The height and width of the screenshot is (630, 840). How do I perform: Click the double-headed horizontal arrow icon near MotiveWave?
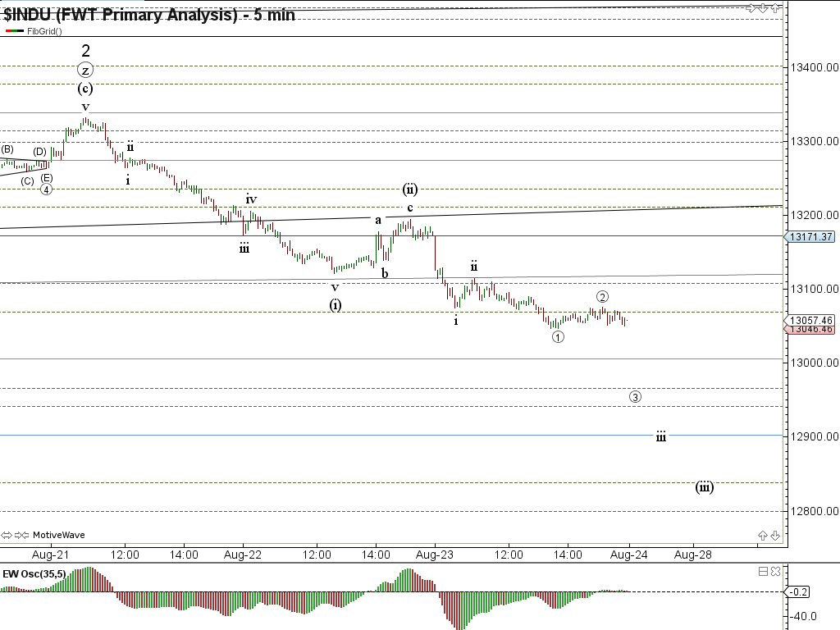[x=7, y=535]
